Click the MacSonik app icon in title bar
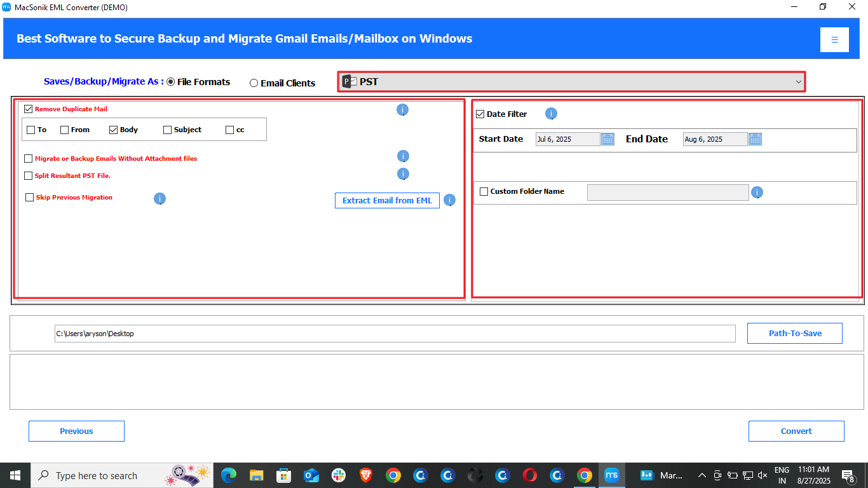Viewport: 868px width, 488px height. (x=6, y=7)
